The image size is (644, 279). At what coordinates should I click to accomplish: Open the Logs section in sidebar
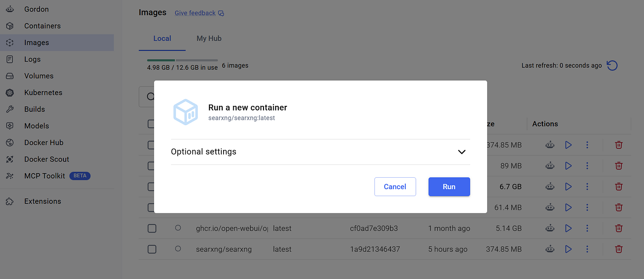coord(32,59)
